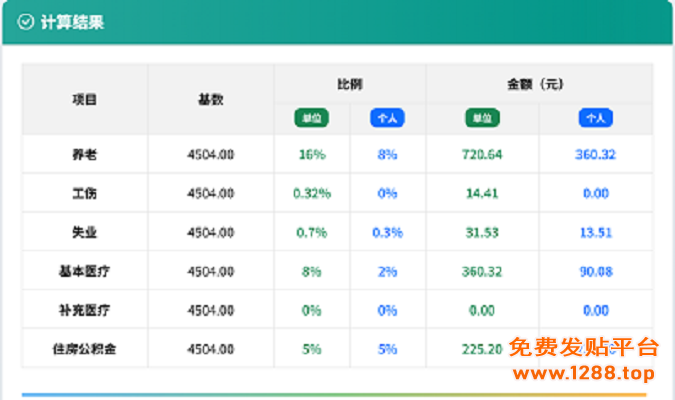The image size is (675, 400).
Task: Open the www.1288.top watermark link
Action: [582, 374]
